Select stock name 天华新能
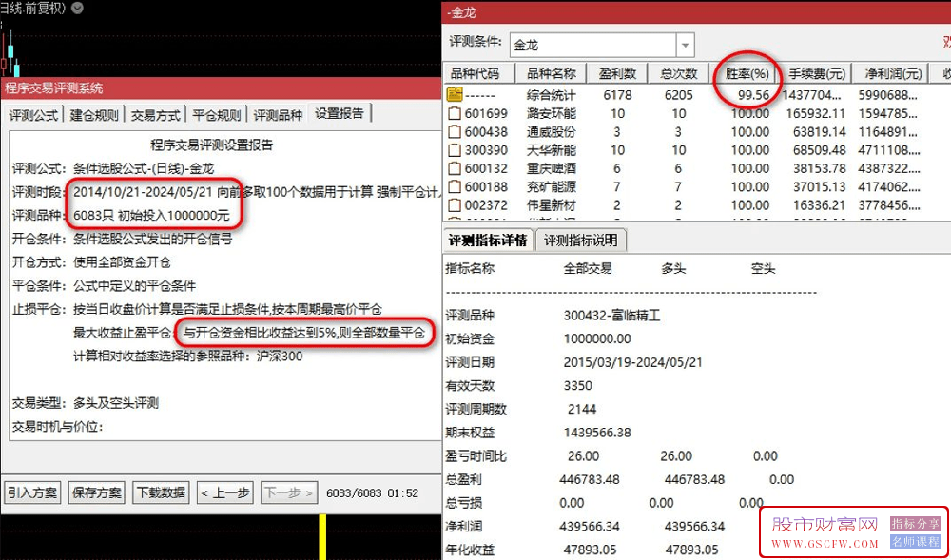This screenshot has height=560, width=951. tap(551, 149)
